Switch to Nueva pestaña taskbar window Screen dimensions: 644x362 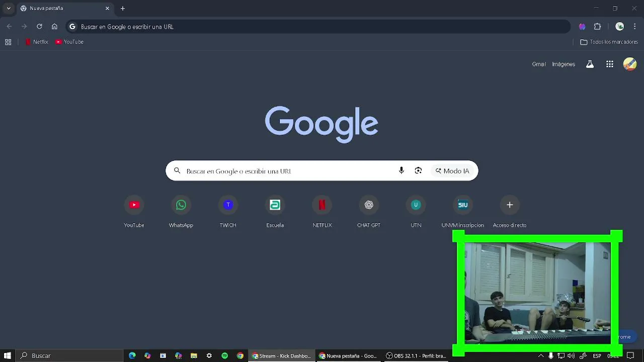coord(348,356)
